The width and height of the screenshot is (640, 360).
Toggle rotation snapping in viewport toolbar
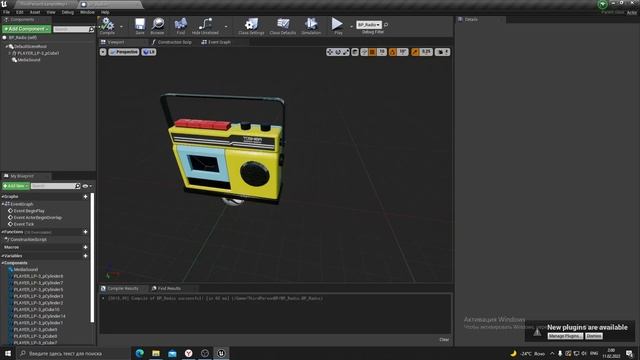[x=393, y=52]
